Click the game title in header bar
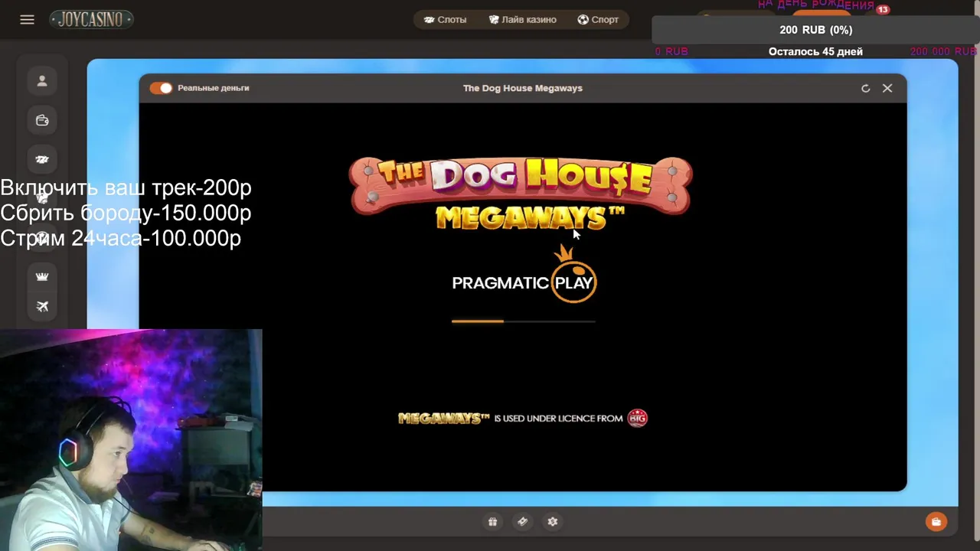This screenshot has height=551, width=980. coord(523,88)
